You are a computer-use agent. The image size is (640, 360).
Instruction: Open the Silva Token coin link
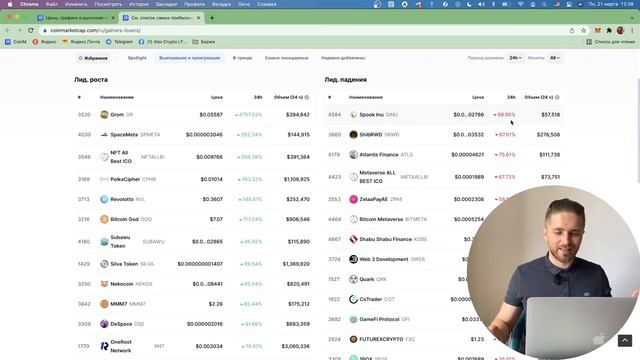pyautogui.click(x=124, y=264)
